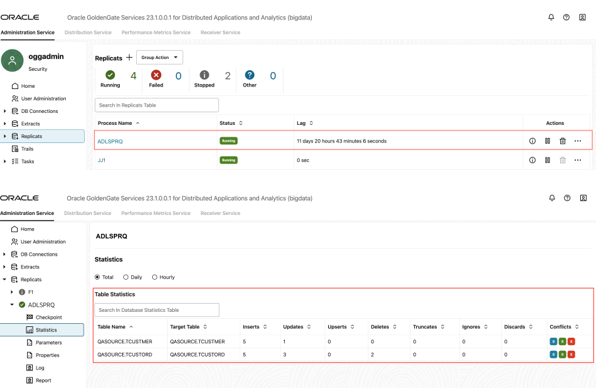Click the blue Other question-mark icon
This screenshot has width=613, height=388.
249,75
